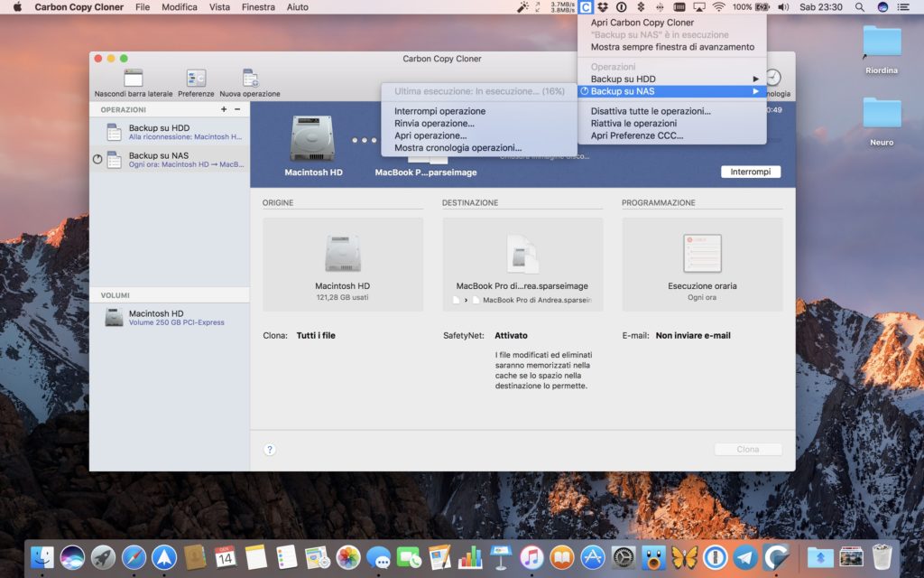Click Interrompi operazione in the submenu

coord(479,111)
